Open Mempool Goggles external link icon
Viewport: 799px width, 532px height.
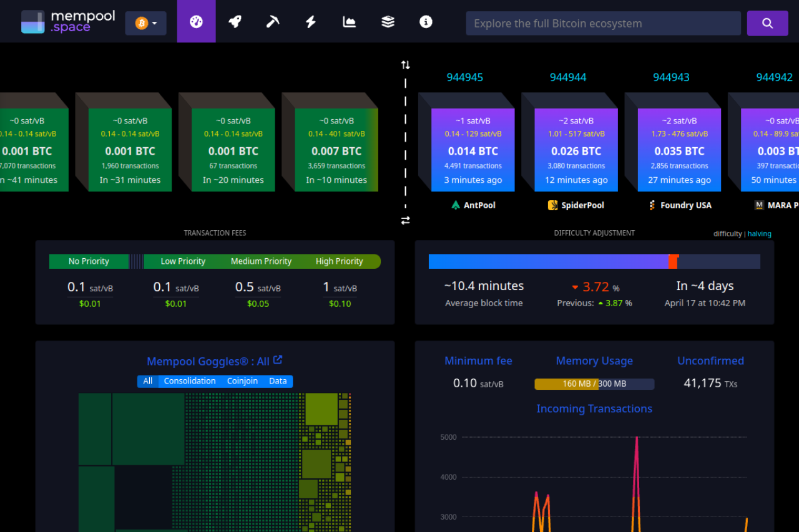[278, 360]
